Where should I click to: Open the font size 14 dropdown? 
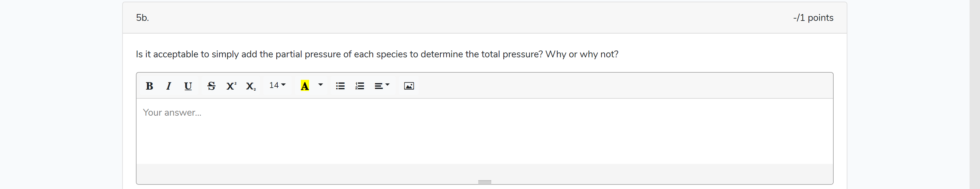tap(277, 85)
